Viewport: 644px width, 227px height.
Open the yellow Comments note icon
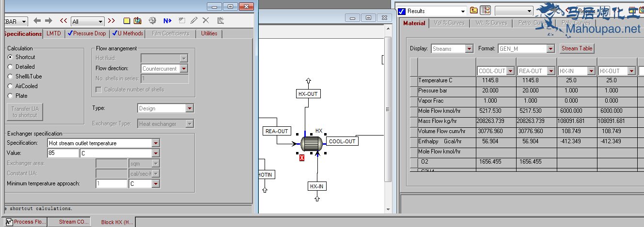(x=126, y=21)
